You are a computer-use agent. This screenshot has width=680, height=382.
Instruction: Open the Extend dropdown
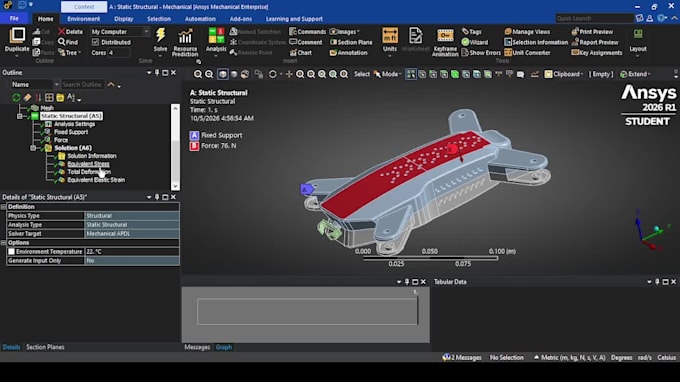[635, 74]
